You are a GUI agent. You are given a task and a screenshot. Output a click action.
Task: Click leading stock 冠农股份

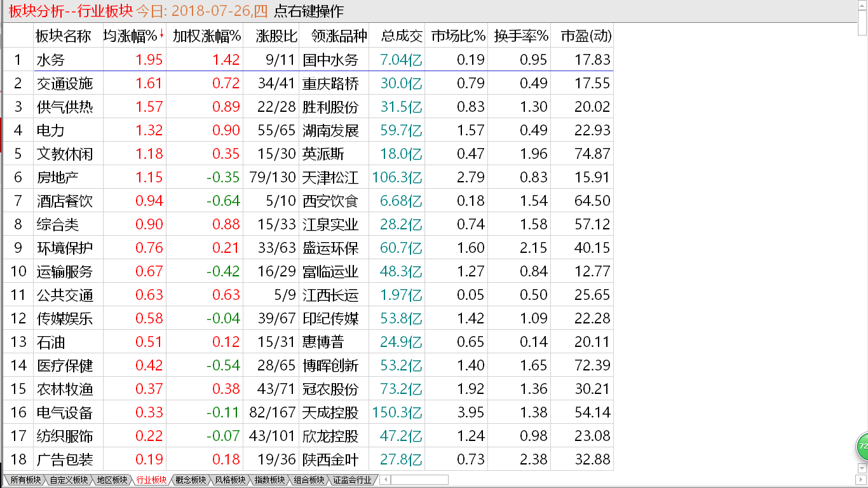(330, 389)
